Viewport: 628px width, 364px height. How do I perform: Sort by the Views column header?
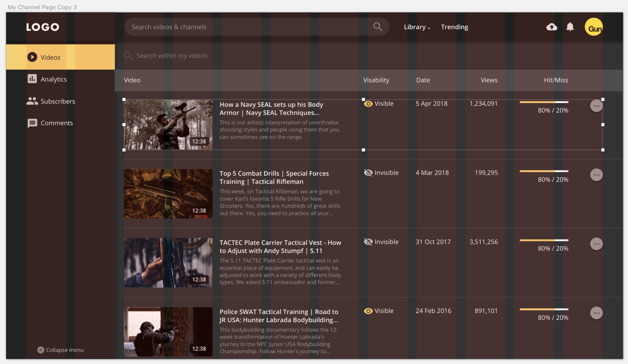tap(489, 80)
